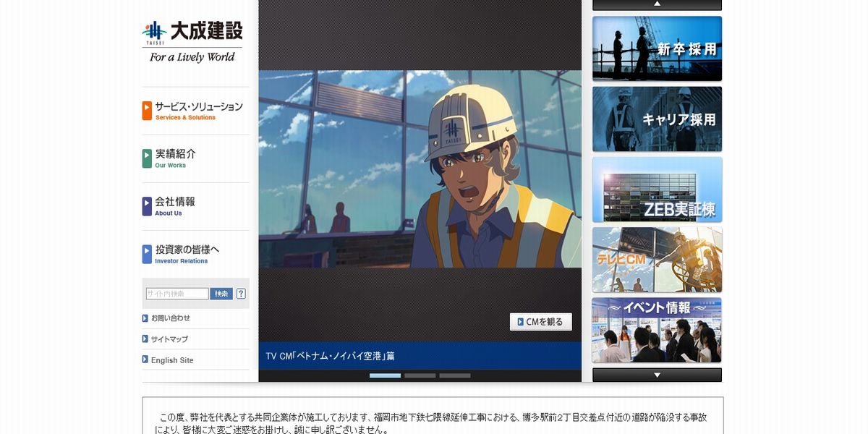Image resolution: width=868 pixels, height=434 pixels.
Task: Open the サイトマップ link
Action: 169,339
